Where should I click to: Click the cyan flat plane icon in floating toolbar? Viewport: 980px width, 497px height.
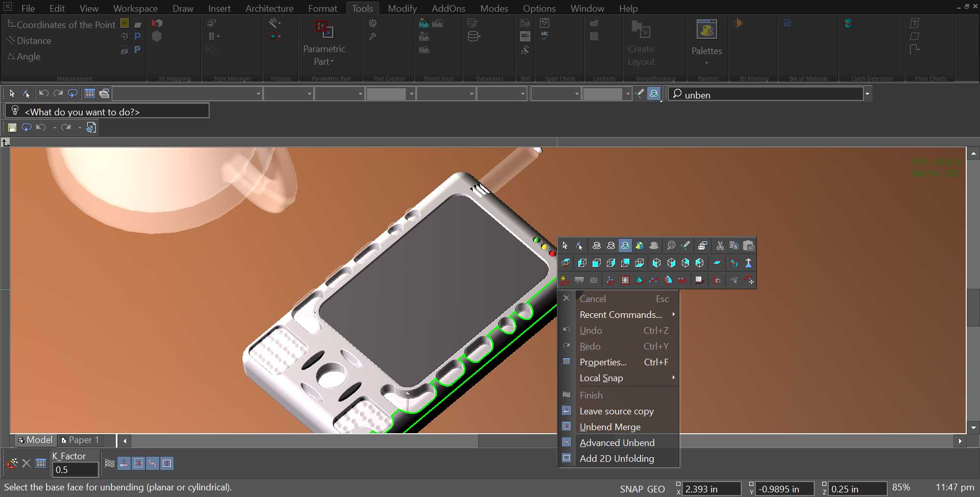[x=717, y=263]
